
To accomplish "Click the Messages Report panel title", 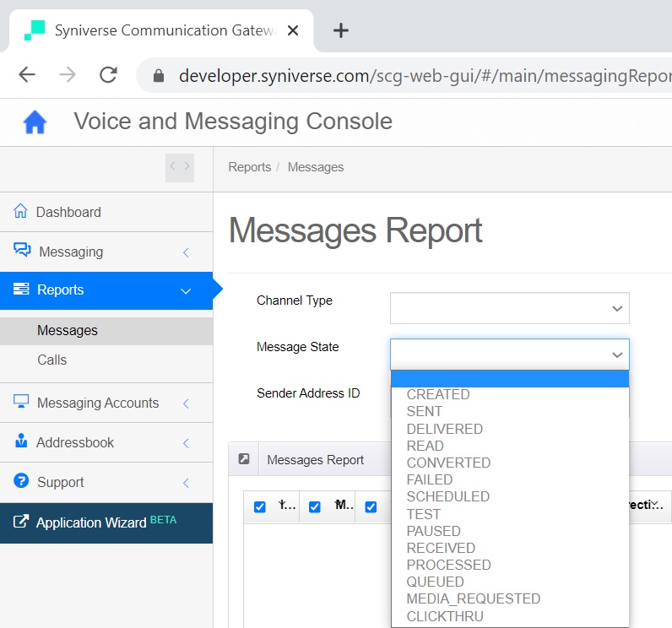I will point(315,460).
